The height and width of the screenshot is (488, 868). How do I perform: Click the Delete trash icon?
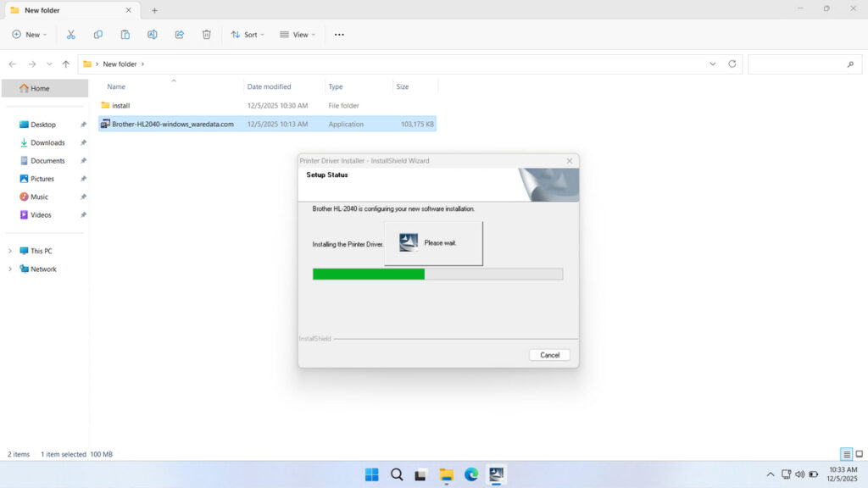[206, 34]
